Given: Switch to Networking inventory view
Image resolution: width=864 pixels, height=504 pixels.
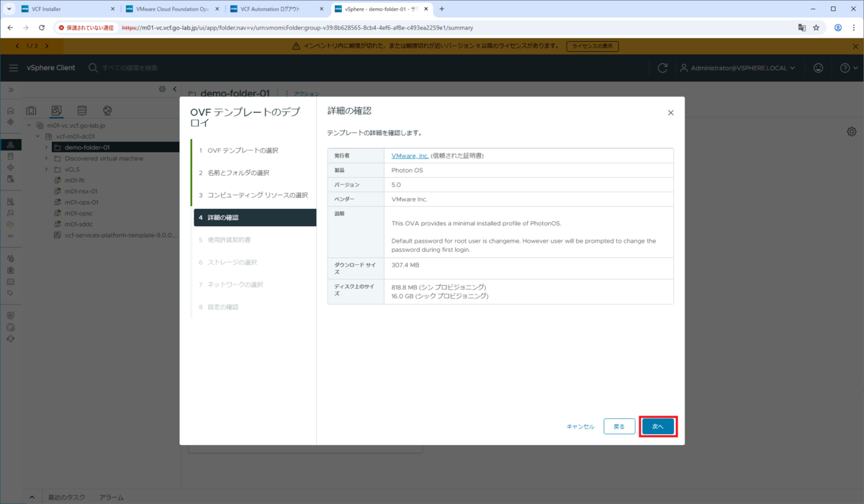Looking at the screenshot, I should (x=107, y=110).
